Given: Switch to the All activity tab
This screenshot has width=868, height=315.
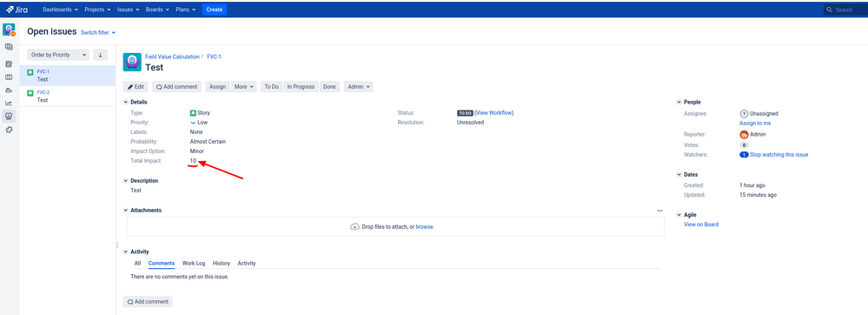Looking at the screenshot, I should coord(137,264).
